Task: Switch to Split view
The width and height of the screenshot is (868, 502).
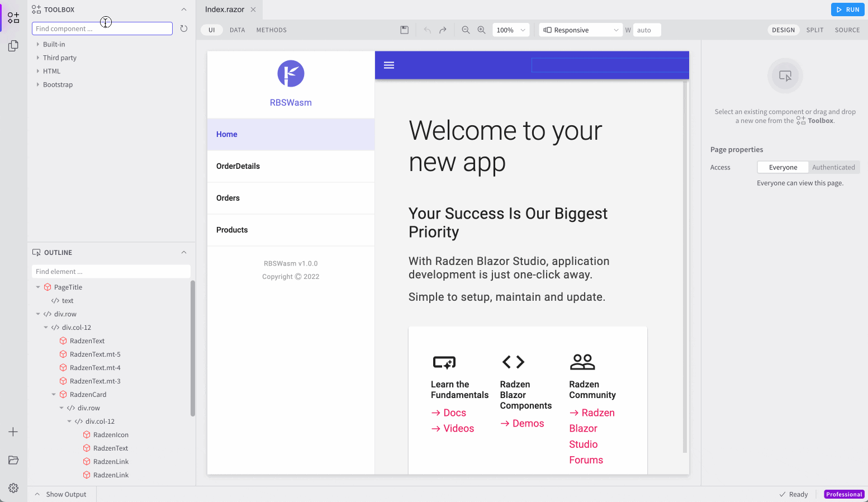Action: coord(815,30)
